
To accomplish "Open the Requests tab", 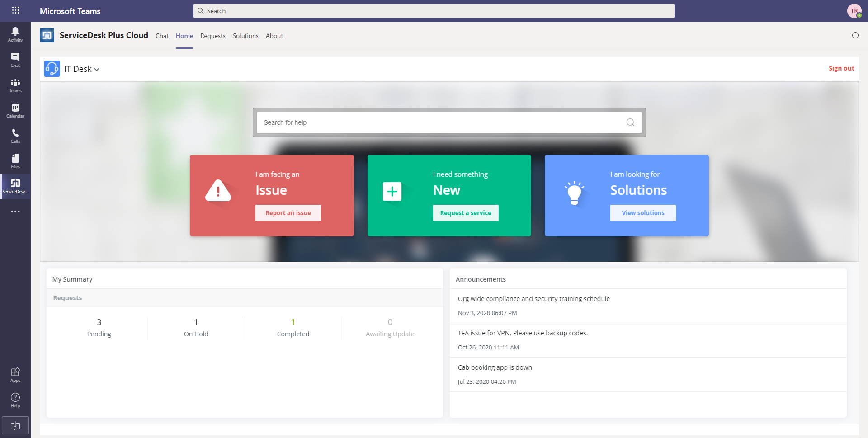I will (213, 36).
